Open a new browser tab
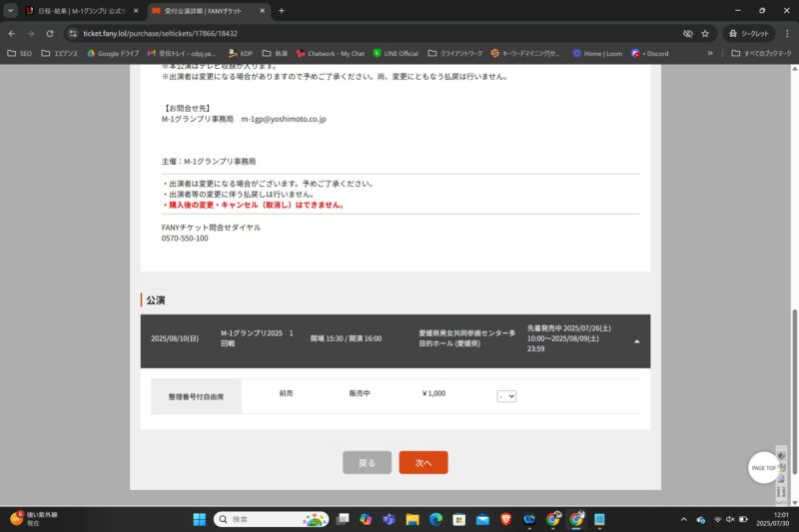Viewport: 799px width, 532px height. click(282, 11)
